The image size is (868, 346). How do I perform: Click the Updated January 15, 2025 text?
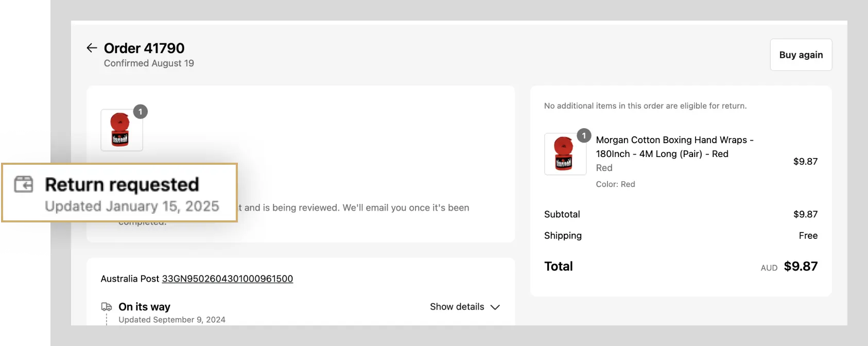tap(132, 206)
